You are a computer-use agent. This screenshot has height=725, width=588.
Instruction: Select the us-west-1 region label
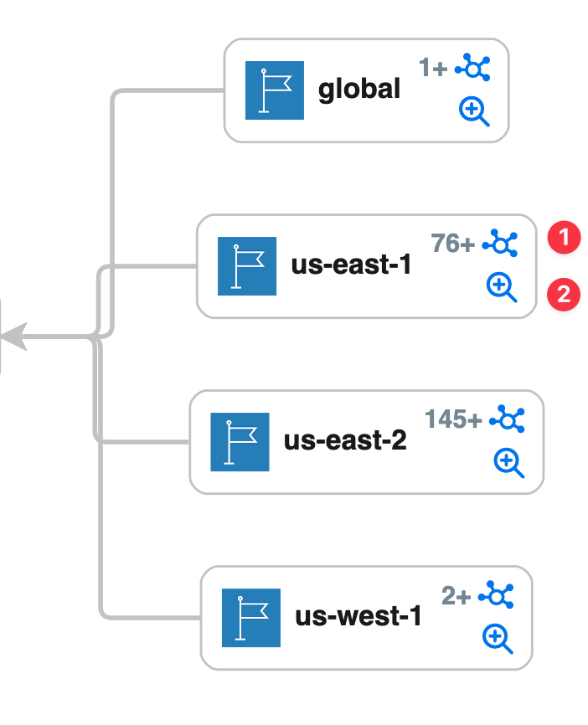358,618
